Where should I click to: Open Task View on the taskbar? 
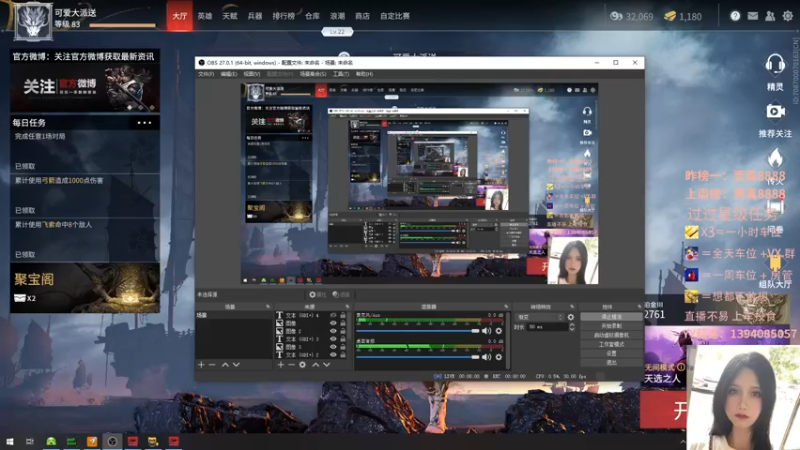tap(30, 441)
